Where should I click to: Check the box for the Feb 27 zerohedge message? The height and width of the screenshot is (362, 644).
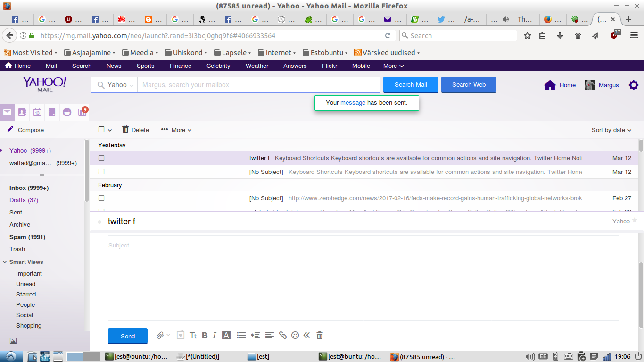pyautogui.click(x=101, y=198)
